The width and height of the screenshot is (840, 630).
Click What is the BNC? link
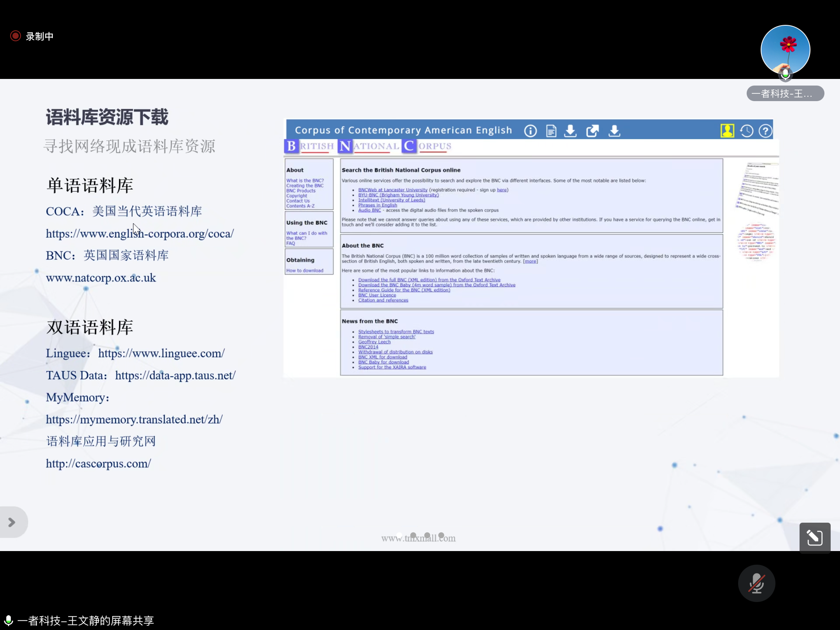tap(305, 180)
